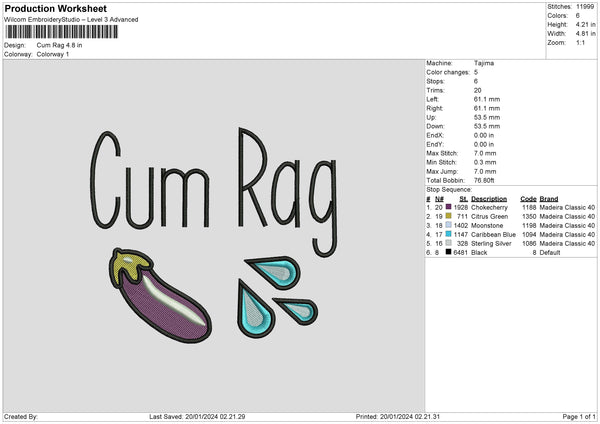Click the Moonstone color swatch
The height and width of the screenshot is (424, 600).
click(448, 225)
